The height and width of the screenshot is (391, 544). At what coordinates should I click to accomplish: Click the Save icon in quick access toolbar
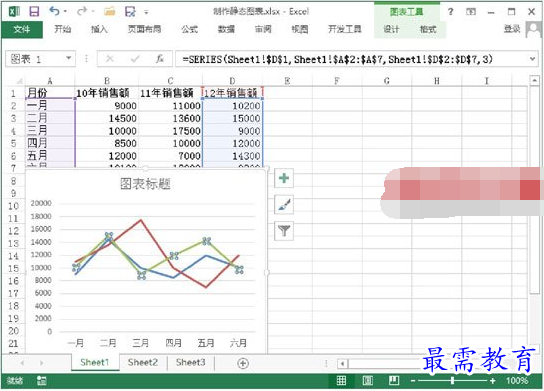(x=34, y=12)
